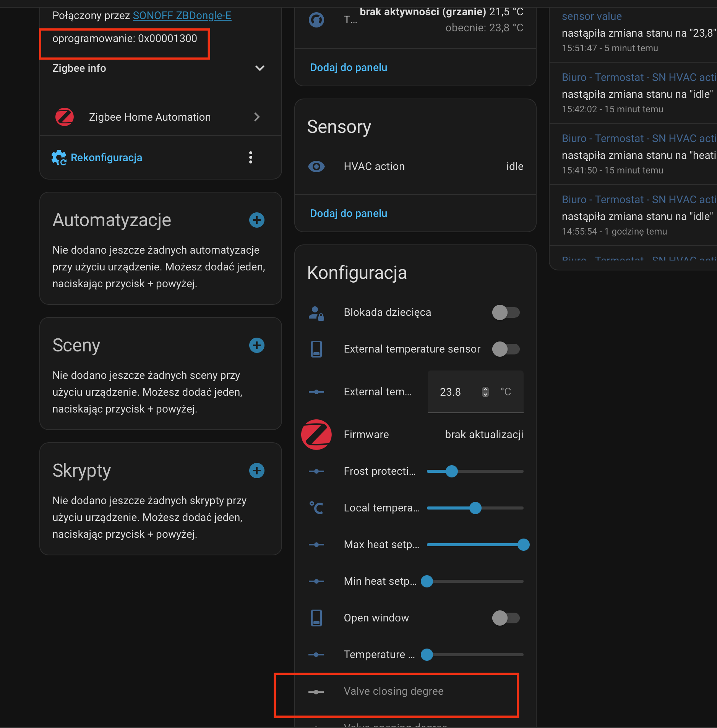Click the plus icon in Skrypty card

257,471
